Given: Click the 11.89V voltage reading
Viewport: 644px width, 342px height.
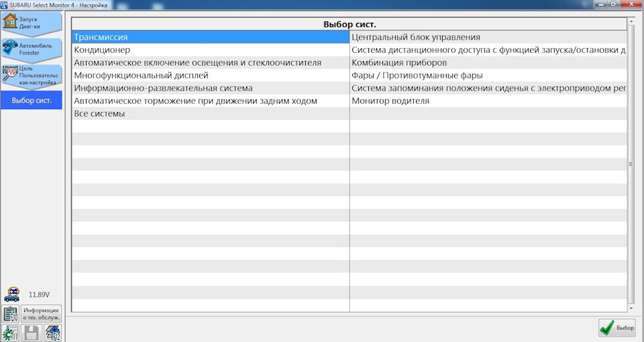Looking at the screenshot, I should pos(39,295).
